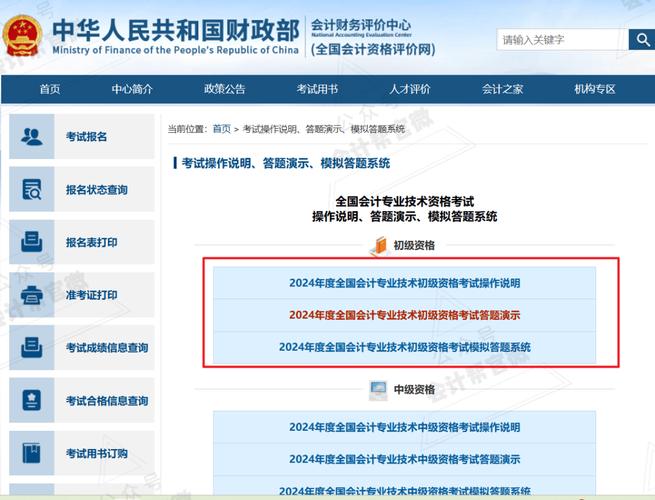Image resolution: width=655 pixels, height=500 pixels.
Task: Click the 中级资格 section heading
Action: point(414,390)
